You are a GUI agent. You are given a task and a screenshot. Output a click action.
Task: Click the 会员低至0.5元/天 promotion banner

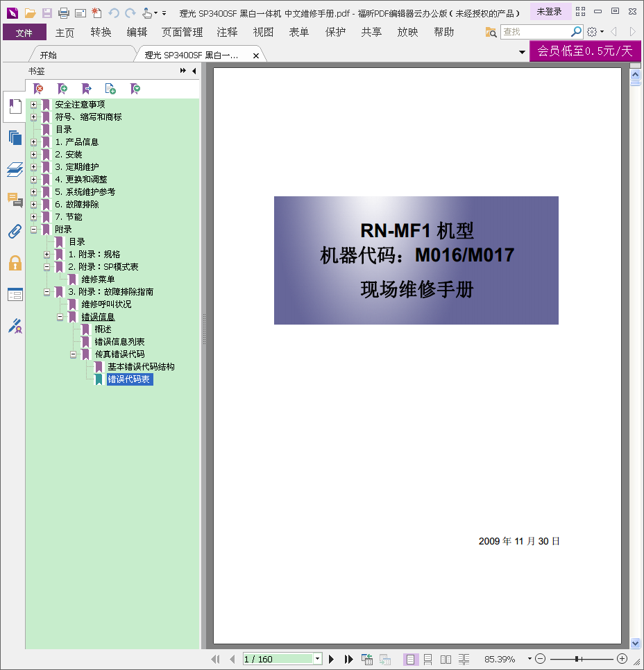coord(585,51)
